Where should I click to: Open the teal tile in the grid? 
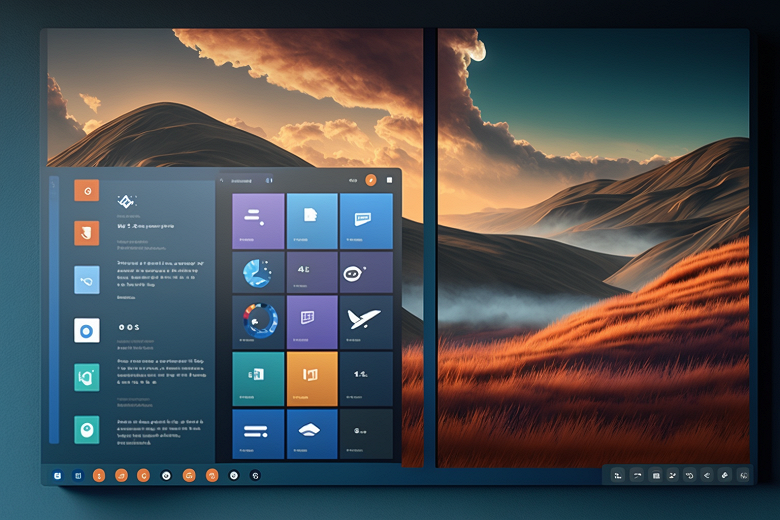pyautogui.click(x=258, y=379)
